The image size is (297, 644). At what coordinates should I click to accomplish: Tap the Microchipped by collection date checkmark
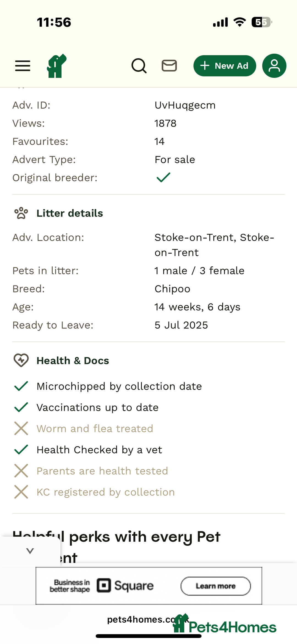[21, 386]
